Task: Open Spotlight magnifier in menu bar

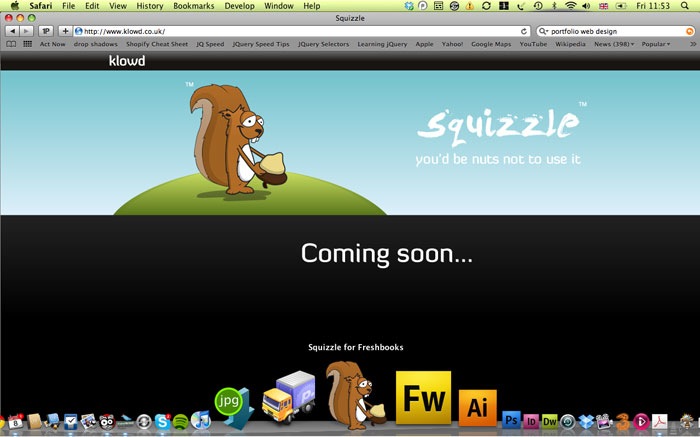Action: point(685,6)
